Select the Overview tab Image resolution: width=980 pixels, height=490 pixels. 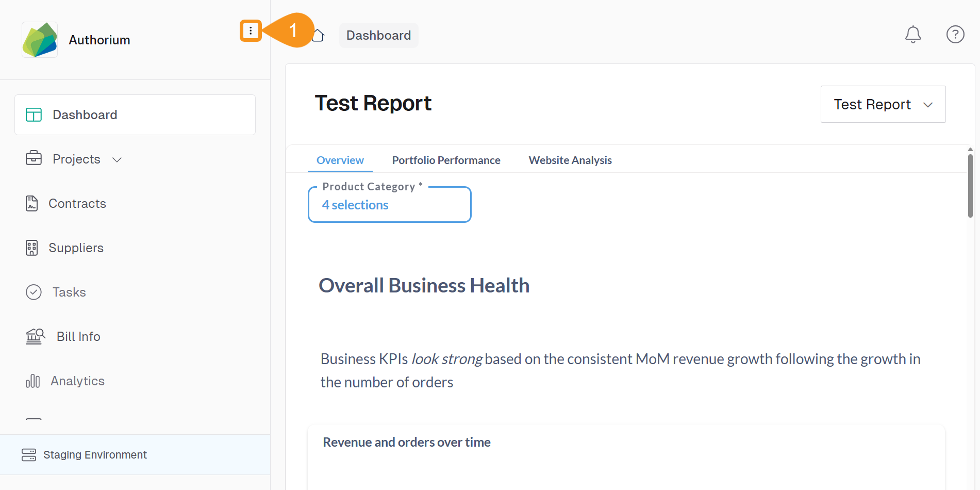(340, 160)
